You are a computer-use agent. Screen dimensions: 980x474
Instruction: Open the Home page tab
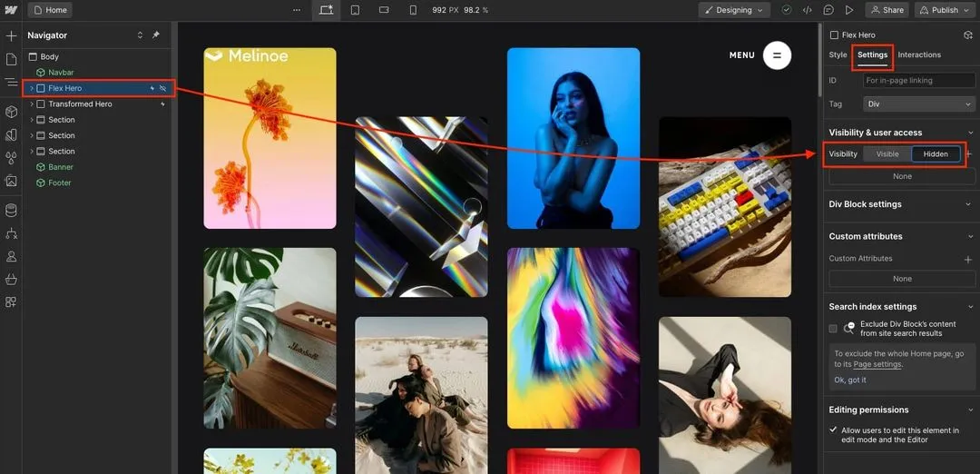(x=50, y=10)
